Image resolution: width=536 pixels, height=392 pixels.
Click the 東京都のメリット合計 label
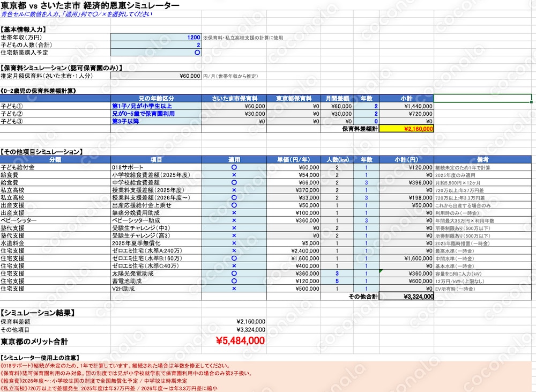[34, 342]
